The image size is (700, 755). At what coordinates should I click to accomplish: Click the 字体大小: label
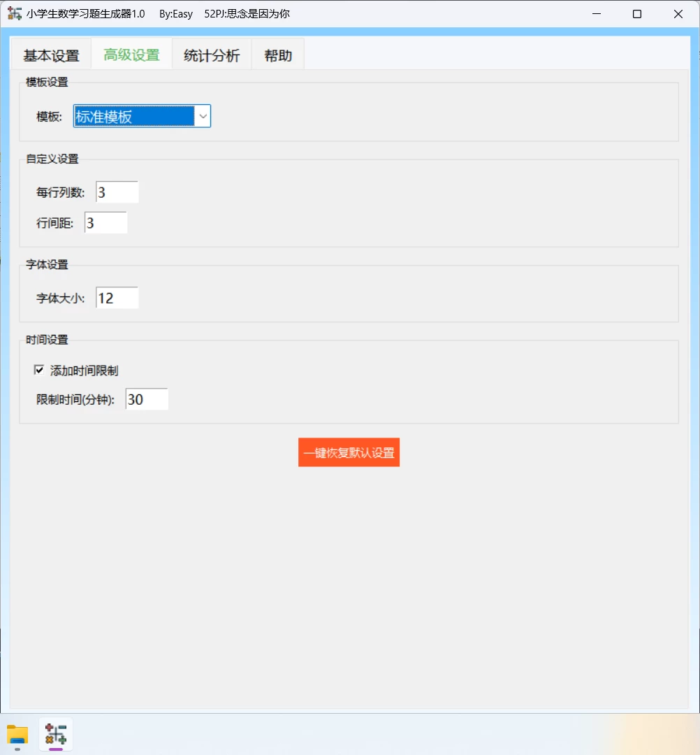tap(61, 298)
